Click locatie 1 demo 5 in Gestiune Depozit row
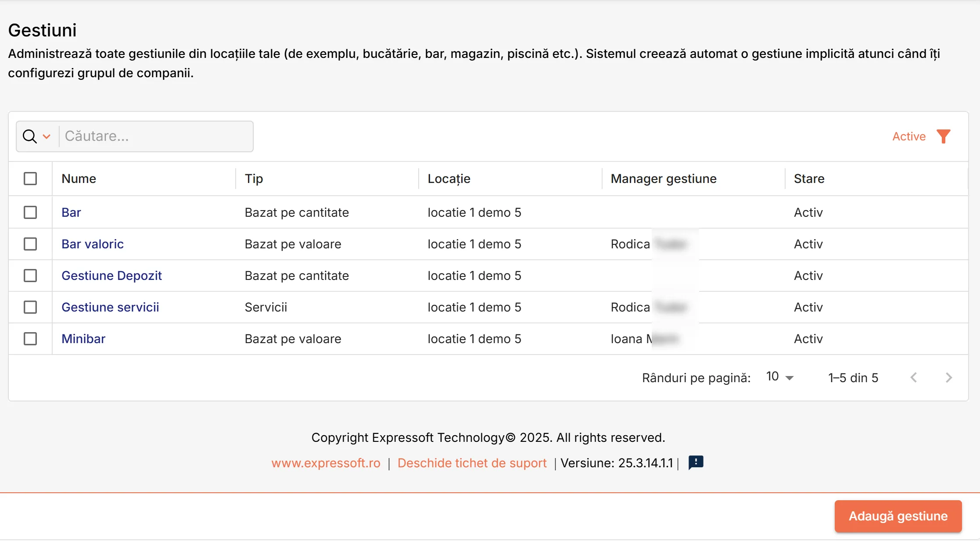Screen dimensions: 980x541 [x=474, y=276]
